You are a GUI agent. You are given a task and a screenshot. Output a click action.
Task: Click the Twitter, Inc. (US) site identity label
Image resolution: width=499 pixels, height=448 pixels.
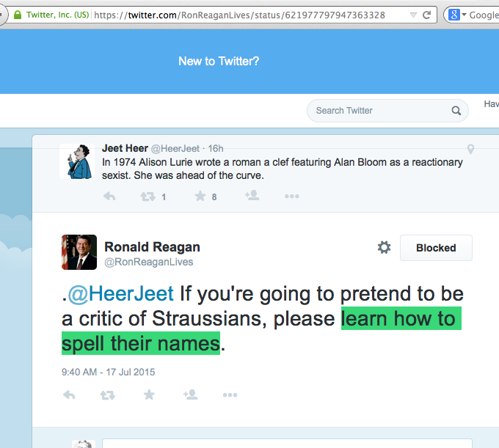pyautogui.click(x=57, y=15)
